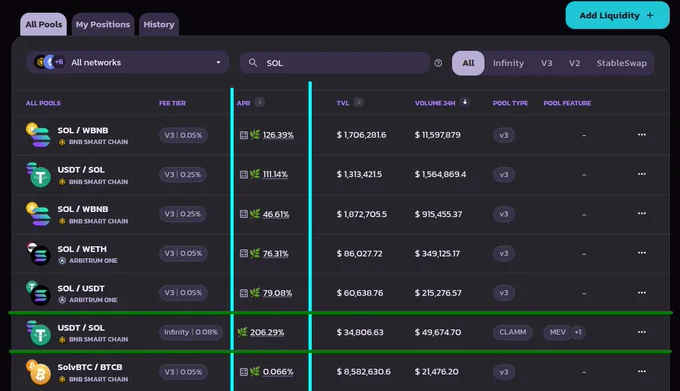This screenshot has width=680, height=391.
Task: Open the 111.14% APR details link
Action: [275, 175]
